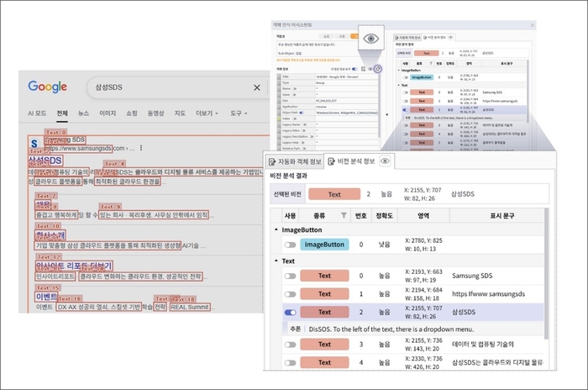Switch to the 쇼핑 Google tab
The width and height of the screenshot is (588, 390).
[x=132, y=113]
